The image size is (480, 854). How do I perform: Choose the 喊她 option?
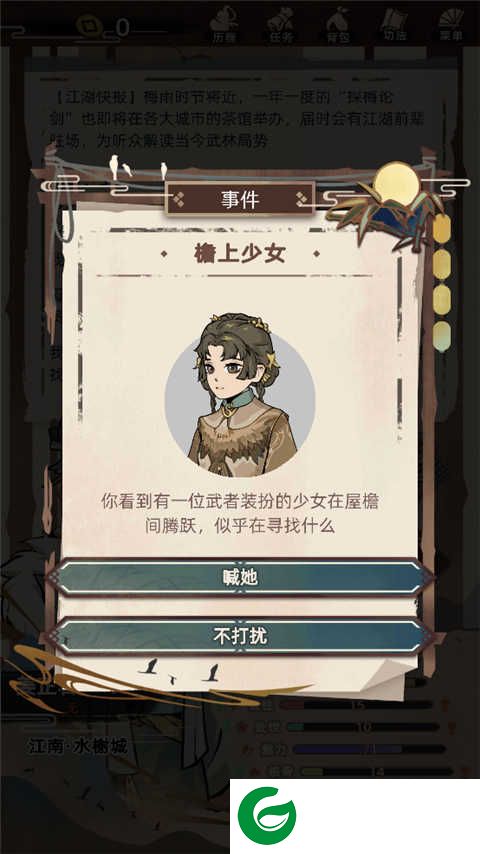(240, 577)
